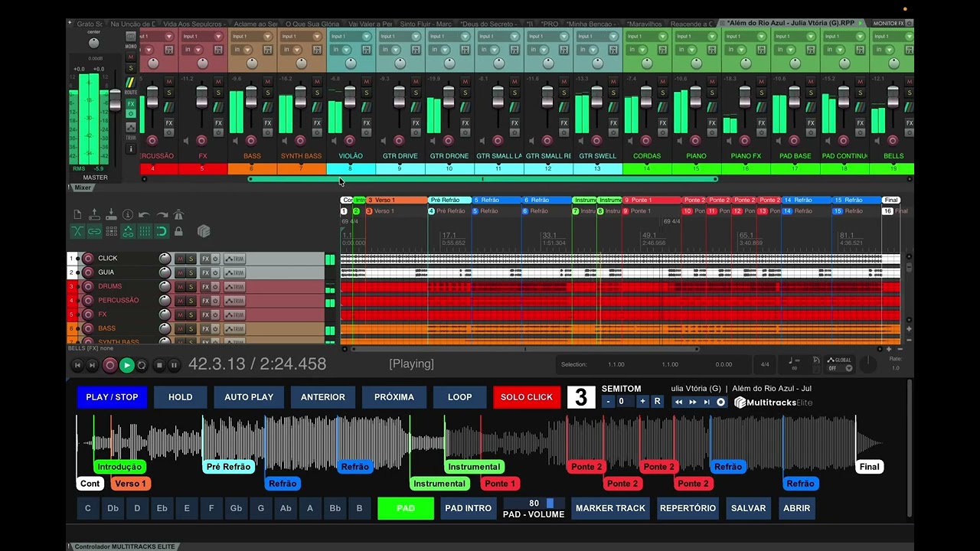The width and height of the screenshot is (980, 551).
Task: Toggle ripple editing grid icon
Action: 111,231
